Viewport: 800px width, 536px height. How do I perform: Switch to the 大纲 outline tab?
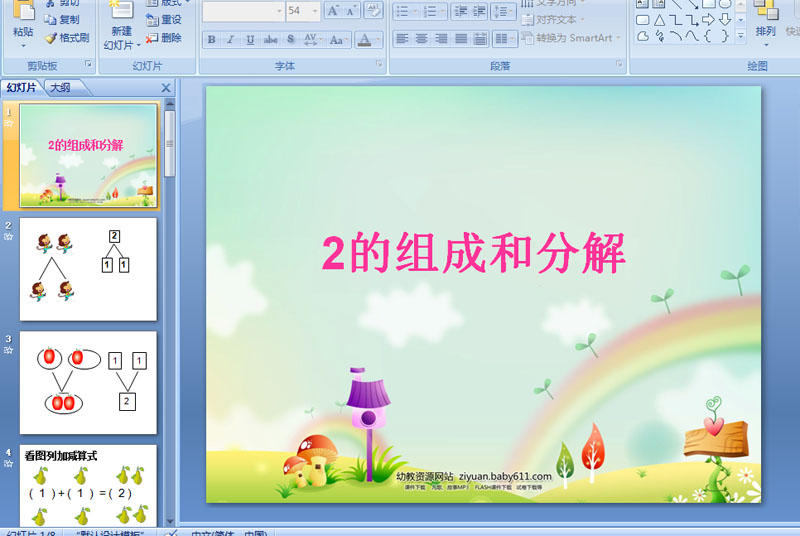click(x=60, y=88)
